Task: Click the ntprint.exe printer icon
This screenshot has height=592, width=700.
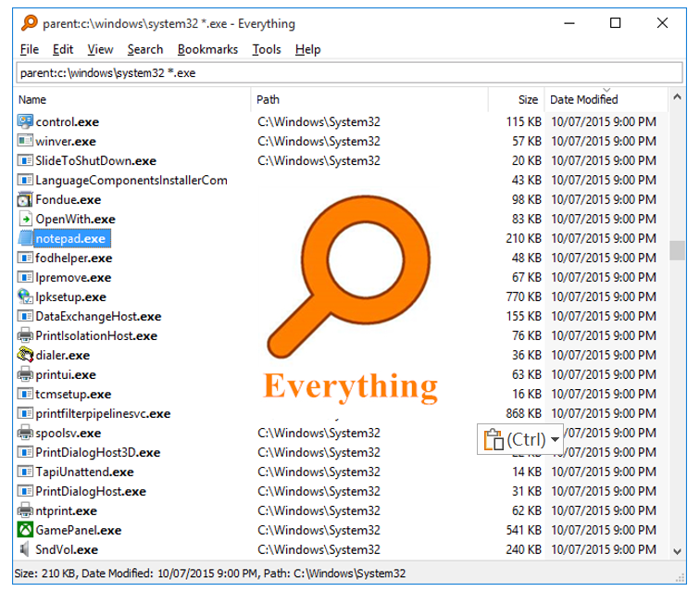Action: (x=25, y=510)
